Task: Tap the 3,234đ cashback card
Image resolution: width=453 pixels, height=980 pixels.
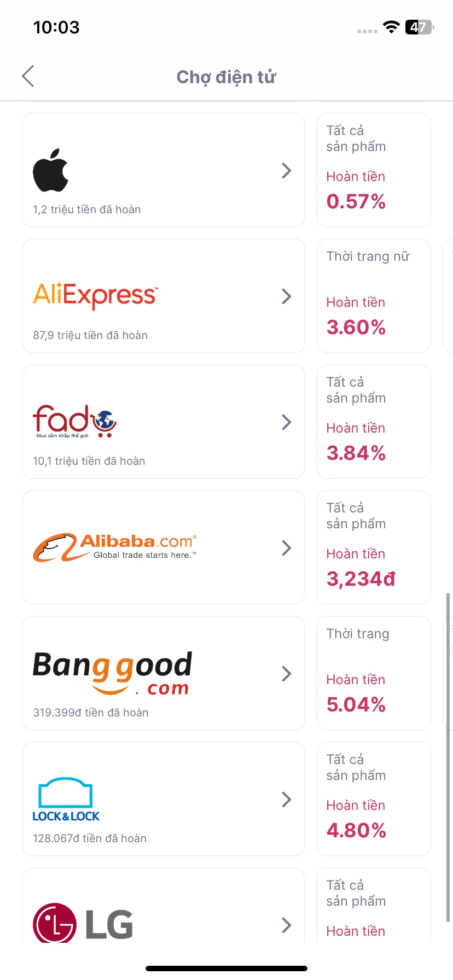Action: [x=374, y=547]
